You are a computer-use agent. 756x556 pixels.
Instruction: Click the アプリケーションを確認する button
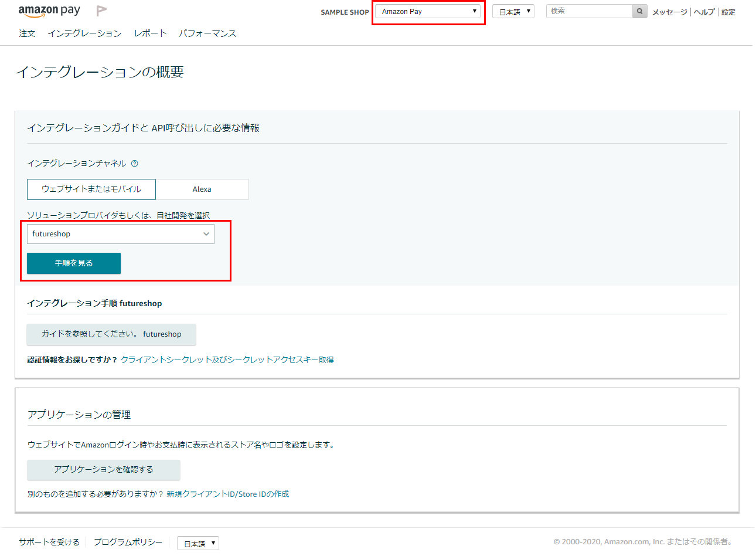coord(104,470)
